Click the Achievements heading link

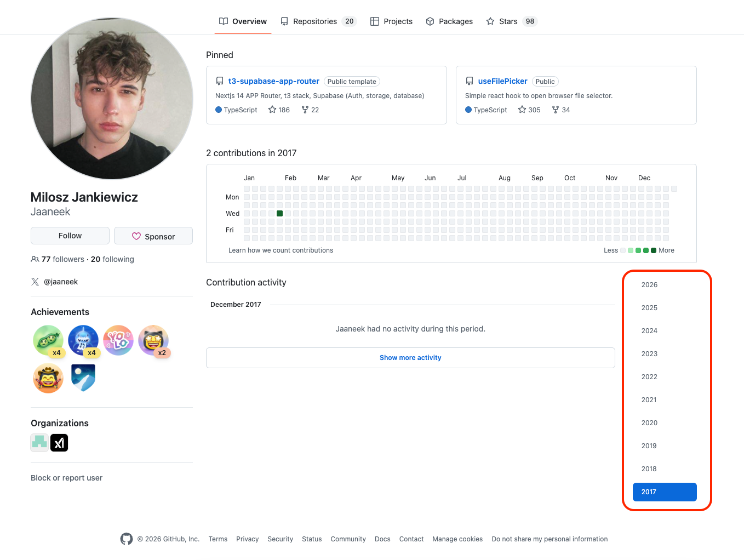(60, 312)
